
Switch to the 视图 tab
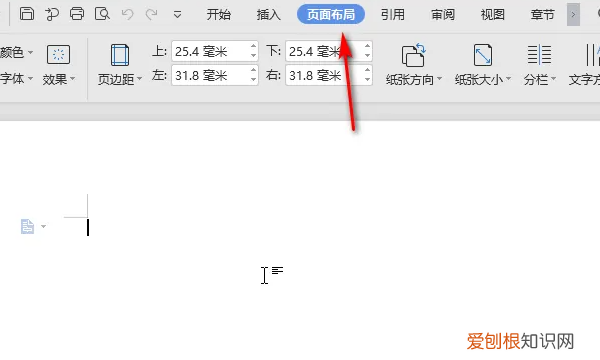(x=492, y=15)
